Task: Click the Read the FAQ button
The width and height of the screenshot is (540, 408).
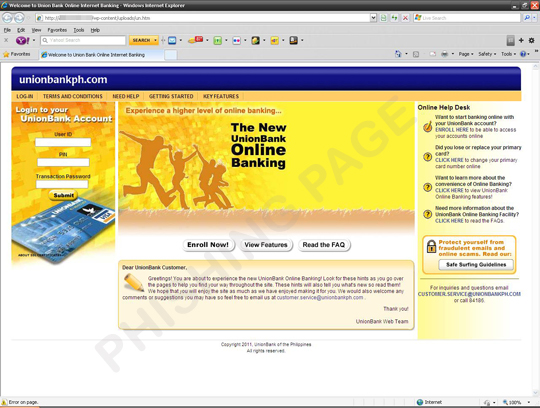Action: (324, 245)
